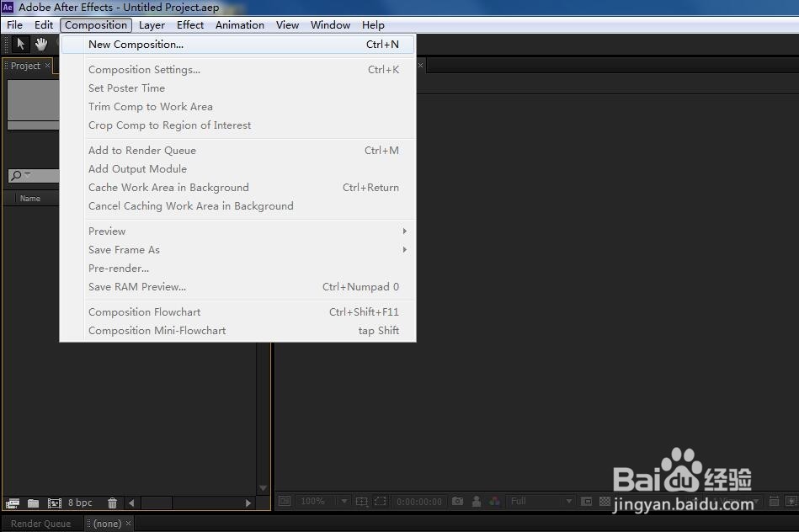Image resolution: width=799 pixels, height=532 pixels.
Task: Take a snapshot with the camera icon
Action: click(x=457, y=502)
